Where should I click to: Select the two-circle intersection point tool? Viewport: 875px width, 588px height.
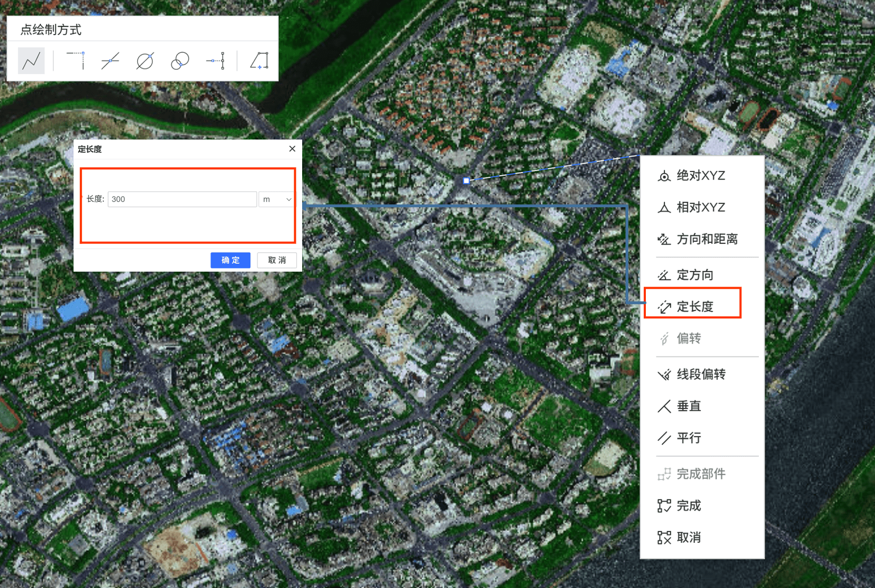tap(180, 61)
